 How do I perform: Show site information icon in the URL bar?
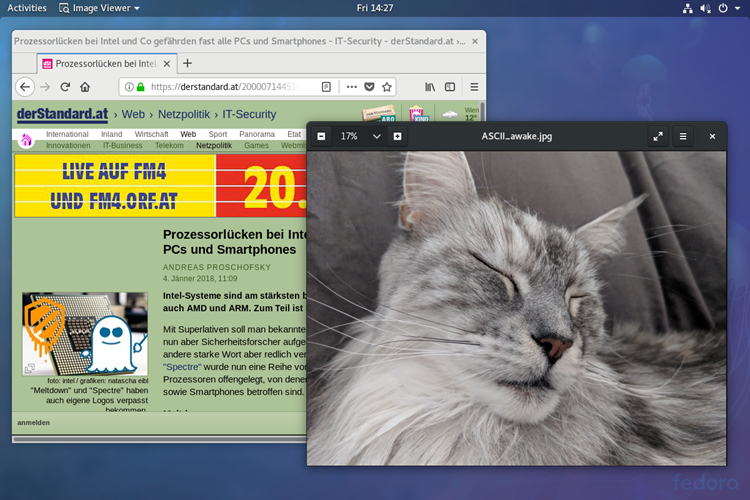point(129,87)
